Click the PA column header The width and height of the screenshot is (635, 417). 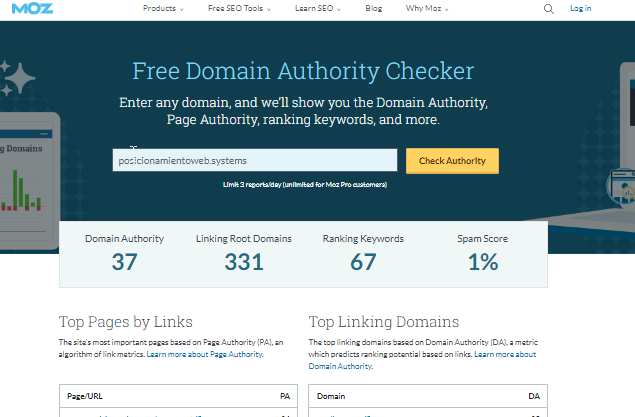tap(285, 396)
